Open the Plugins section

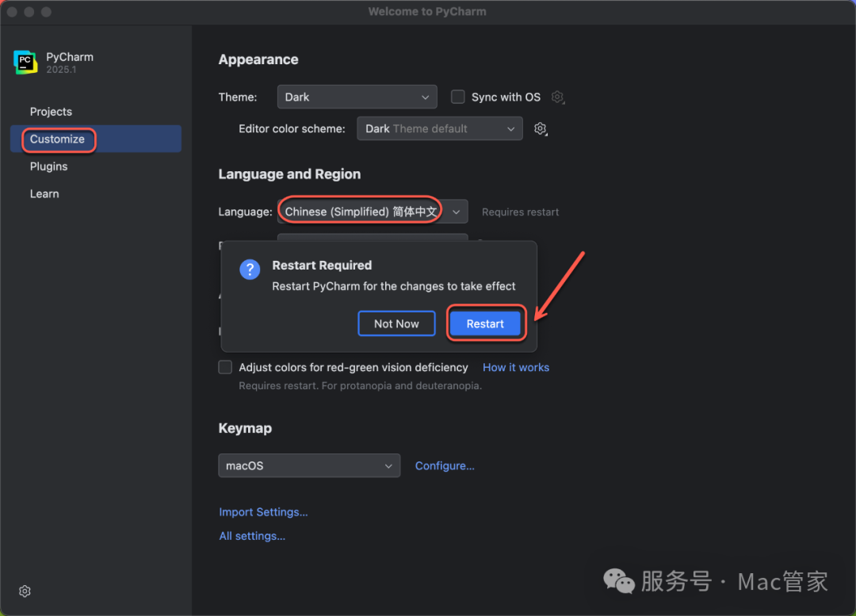(48, 166)
